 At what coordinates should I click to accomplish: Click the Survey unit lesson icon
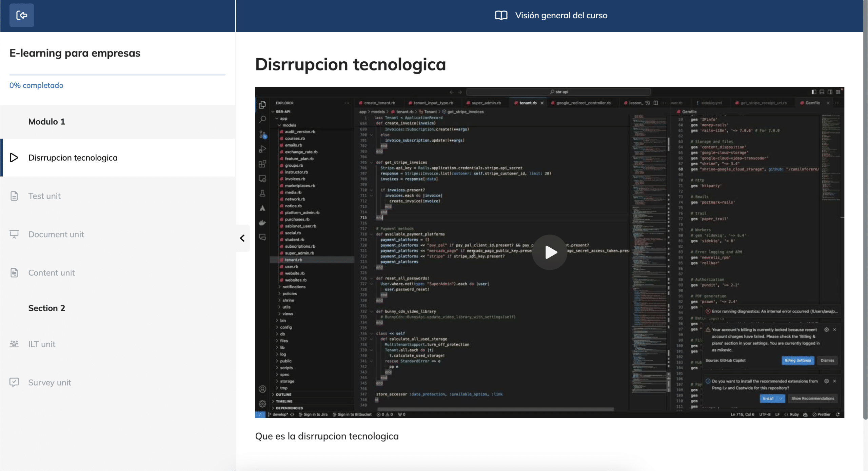[x=14, y=382]
